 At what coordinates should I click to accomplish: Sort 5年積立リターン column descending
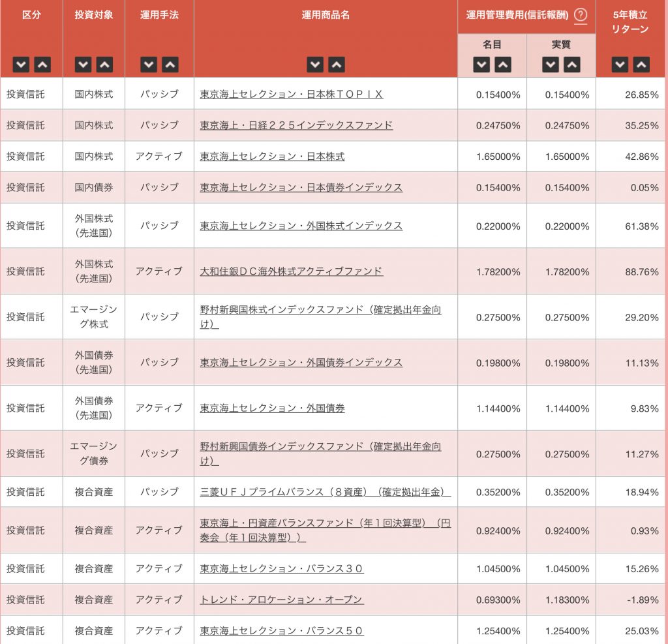(x=620, y=65)
